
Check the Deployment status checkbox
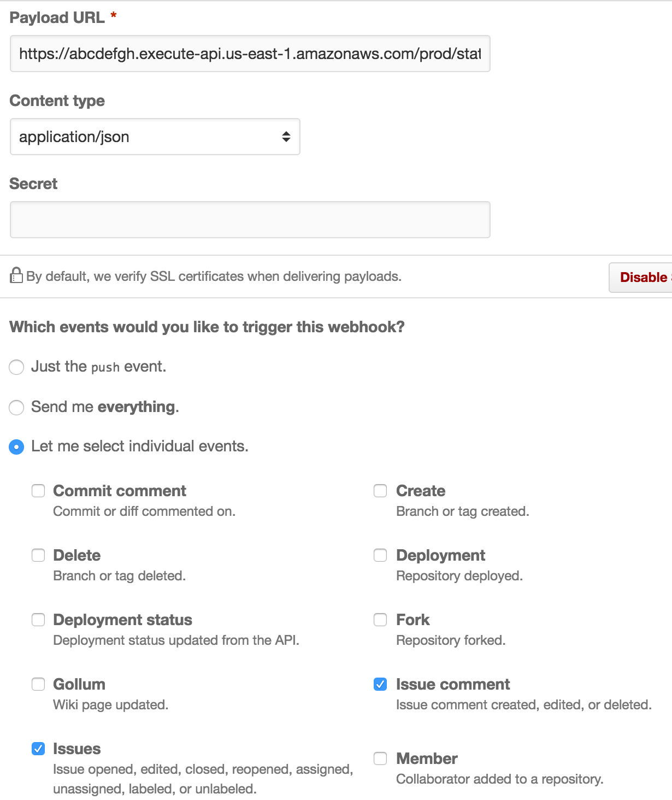[38, 620]
